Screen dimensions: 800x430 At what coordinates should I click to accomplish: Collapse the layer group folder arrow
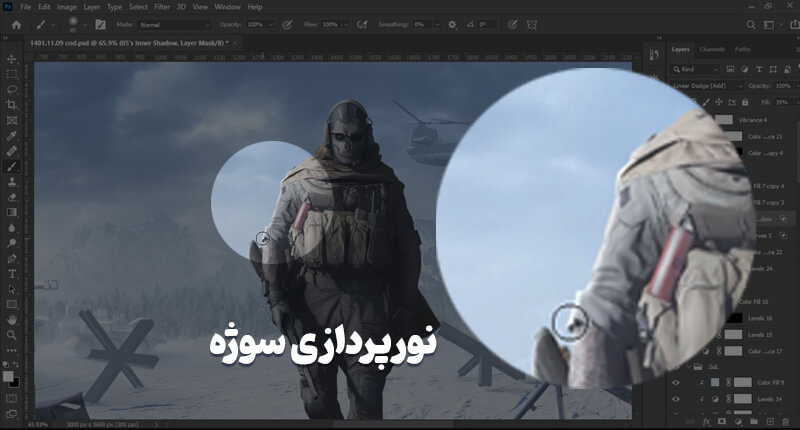pyautogui.click(x=689, y=366)
